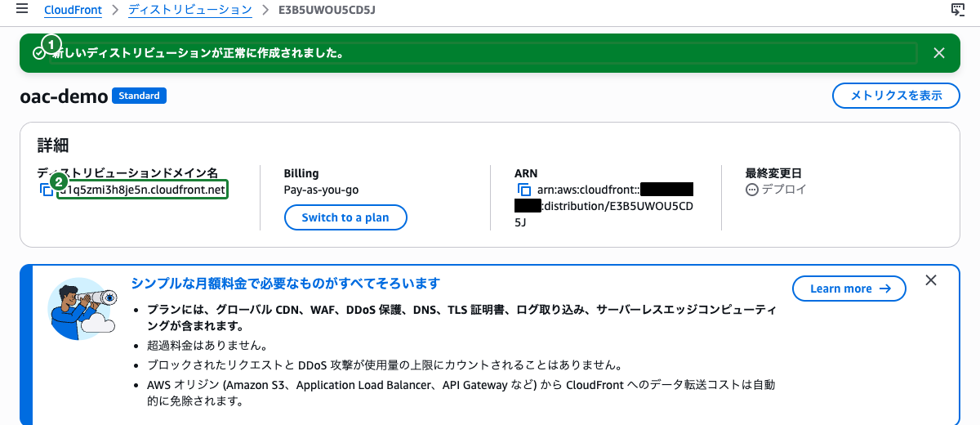Open the CloudShell icon in top bar
Viewport: 980px width, 425px height.
pyautogui.click(x=959, y=10)
